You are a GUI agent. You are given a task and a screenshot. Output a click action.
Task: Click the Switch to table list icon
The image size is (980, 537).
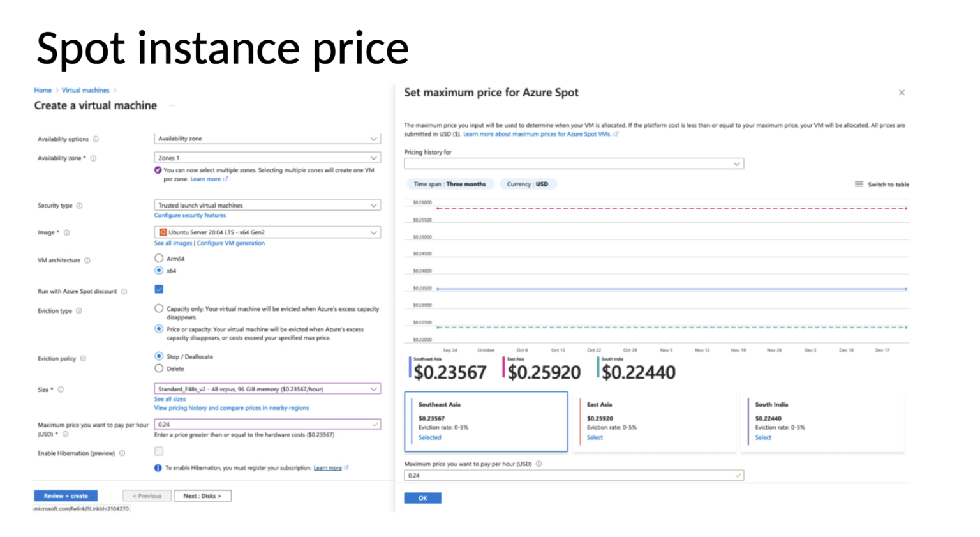859,184
